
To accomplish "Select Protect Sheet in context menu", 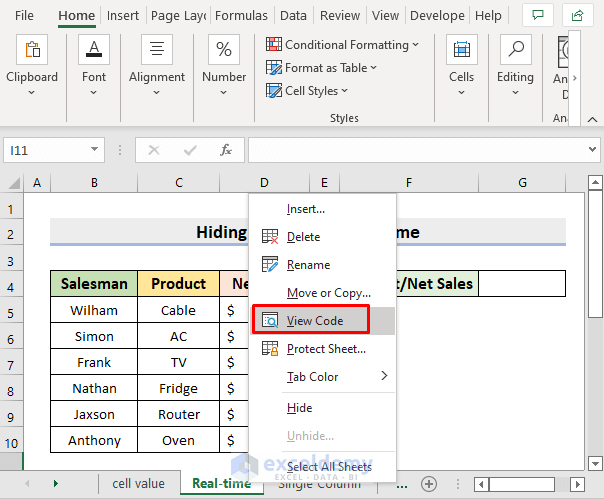I will (x=326, y=349).
